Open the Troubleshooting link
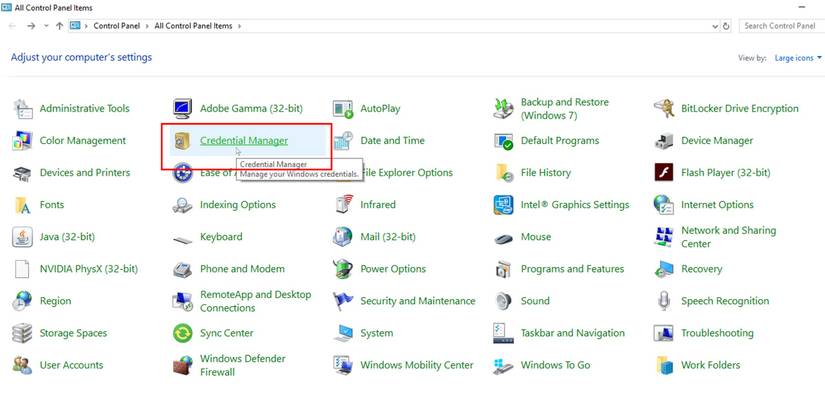 (x=717, y=333)
